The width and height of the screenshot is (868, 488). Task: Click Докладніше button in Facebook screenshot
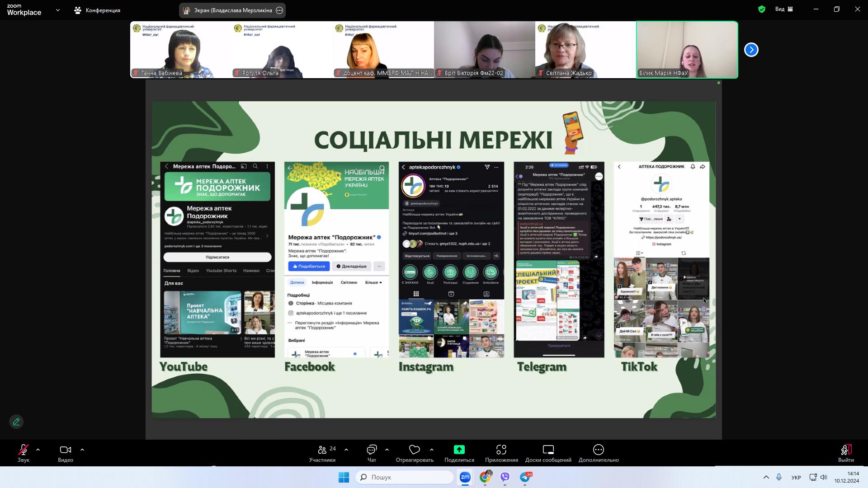(352, 266)
